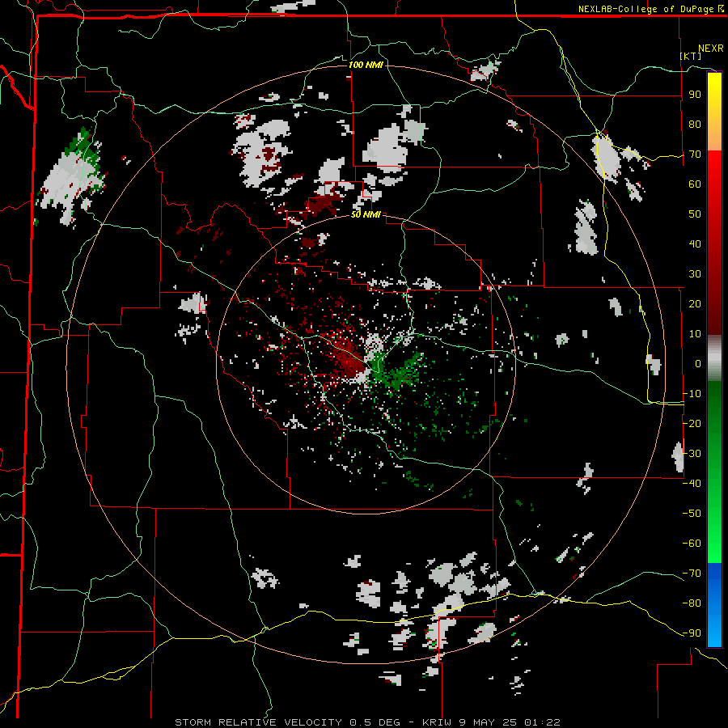The height and width of the screenshot is (728, 728).
Task: Select the -20 legend value
Action: [692, 423]
